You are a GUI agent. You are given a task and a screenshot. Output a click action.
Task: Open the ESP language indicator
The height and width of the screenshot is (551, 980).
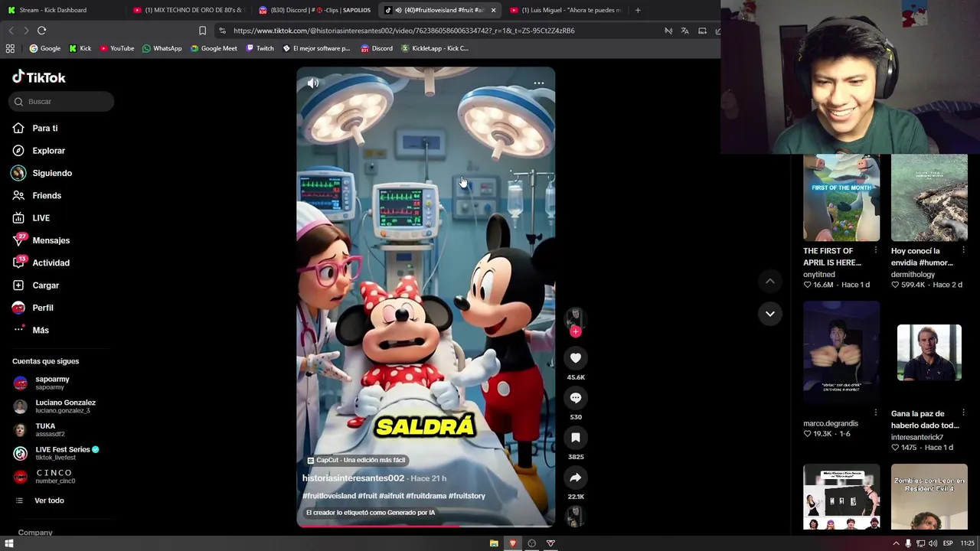click(x=948, y=543)
